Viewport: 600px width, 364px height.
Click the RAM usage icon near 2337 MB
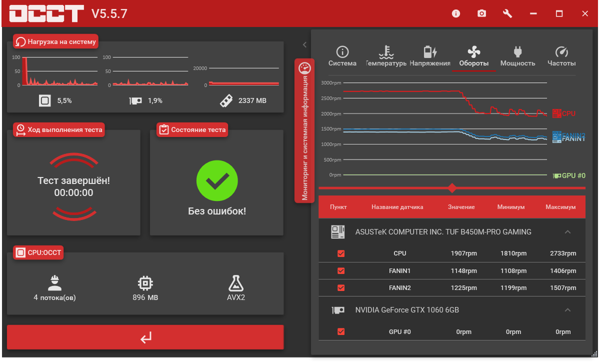(226, 100)
